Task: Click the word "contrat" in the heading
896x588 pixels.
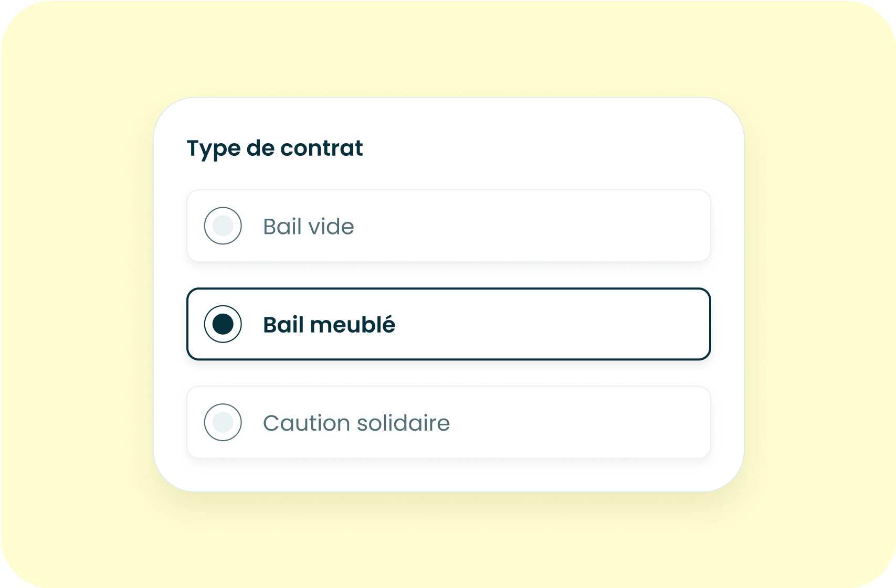Action: coord(321,148)
